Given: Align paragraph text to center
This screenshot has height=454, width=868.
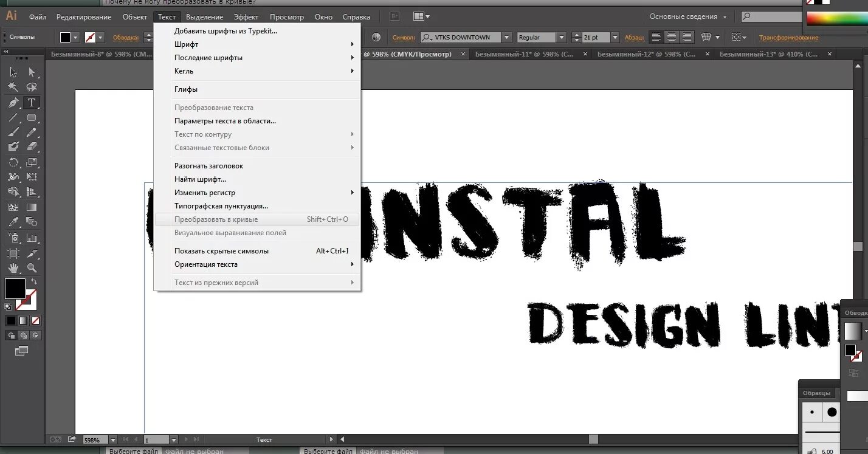Looking at the screenshot, I should point(672,37).
